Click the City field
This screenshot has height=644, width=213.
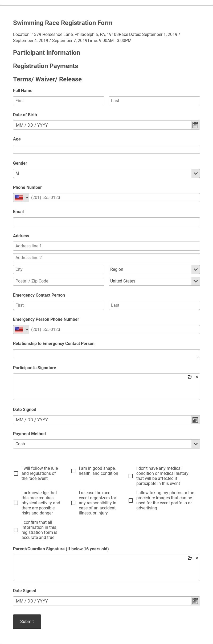point(59,269)
